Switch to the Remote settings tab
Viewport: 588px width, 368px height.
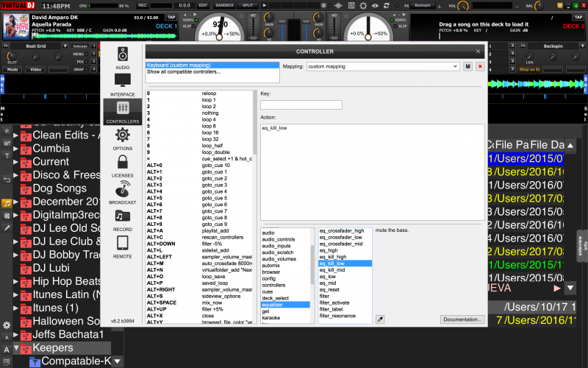click(123, 247)
